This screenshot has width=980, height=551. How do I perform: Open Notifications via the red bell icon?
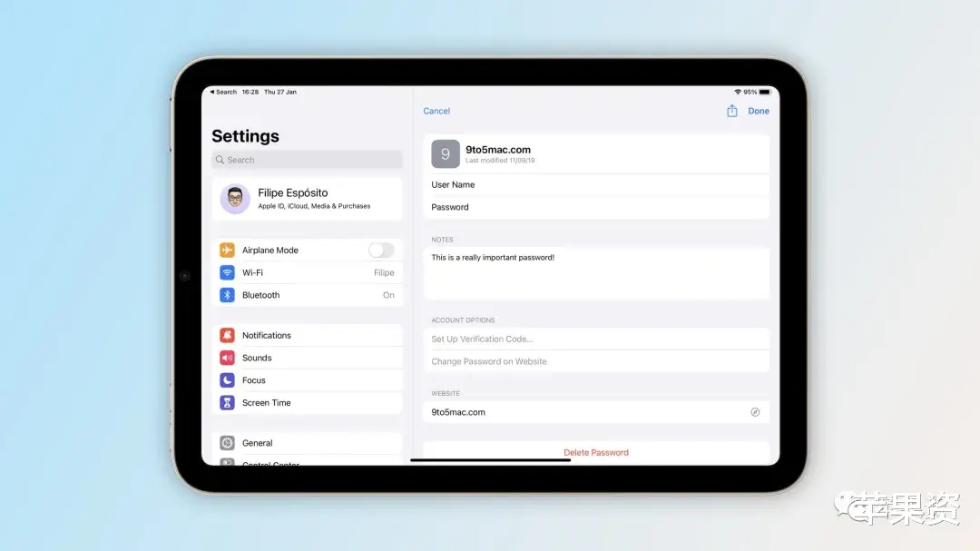(x=226, y=335)
